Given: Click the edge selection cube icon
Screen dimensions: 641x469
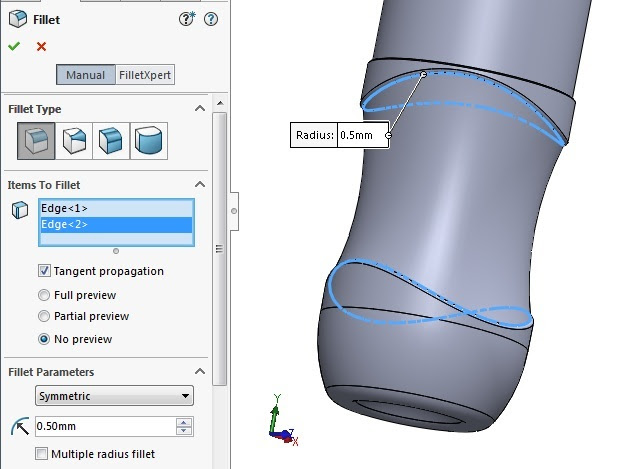Looking at the screenshot, I should click(x=20, y=210).
